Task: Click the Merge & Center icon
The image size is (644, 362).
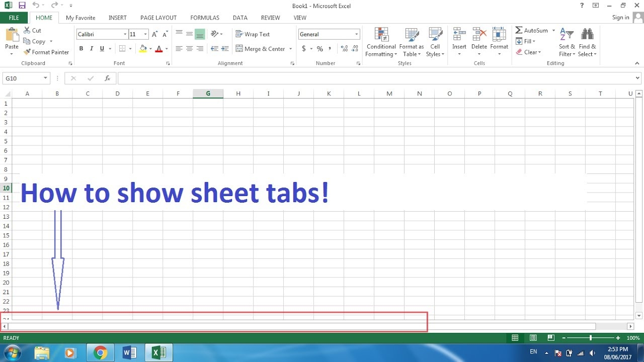Action: [x=239, y=49]
